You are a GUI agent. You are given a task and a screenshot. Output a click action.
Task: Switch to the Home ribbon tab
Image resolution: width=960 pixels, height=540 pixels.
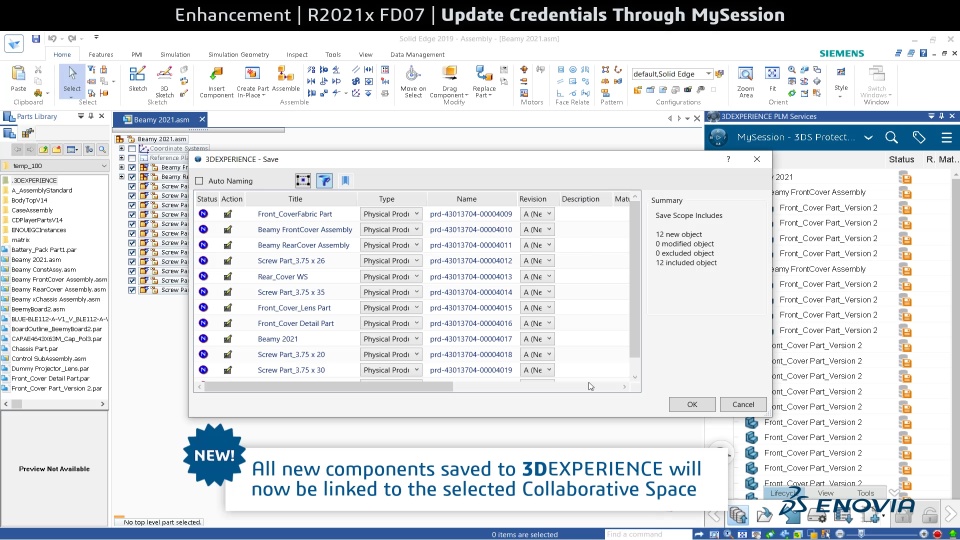pyautogui.click(x=62, y=54)
